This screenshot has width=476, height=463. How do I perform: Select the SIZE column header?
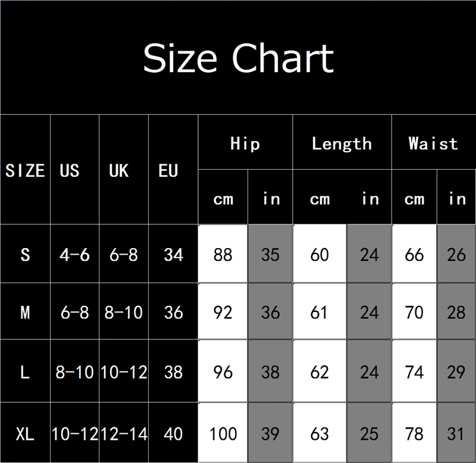click(x=25, y=170)
